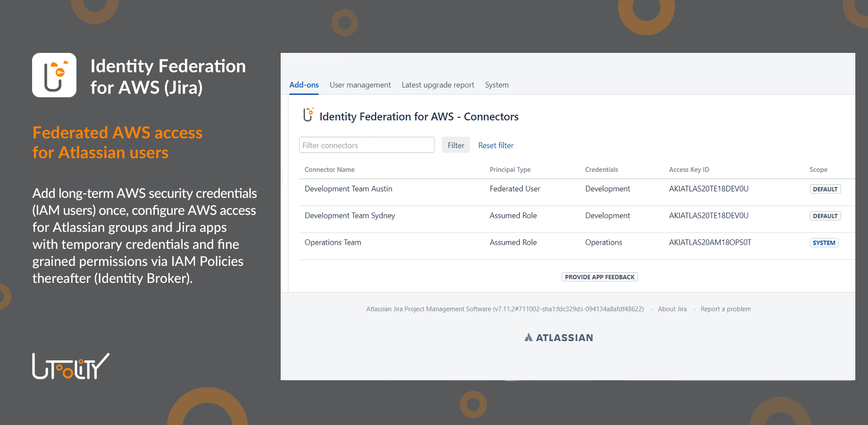Go to the System tab

point(497,85)
